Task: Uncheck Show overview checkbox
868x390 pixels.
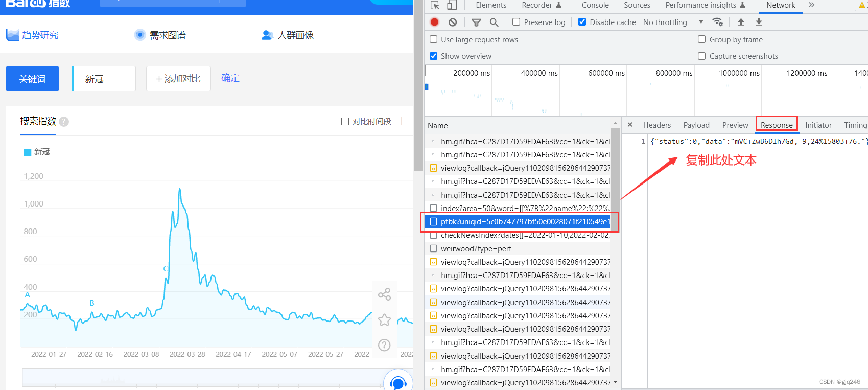Action: click(x=433, y=56)
